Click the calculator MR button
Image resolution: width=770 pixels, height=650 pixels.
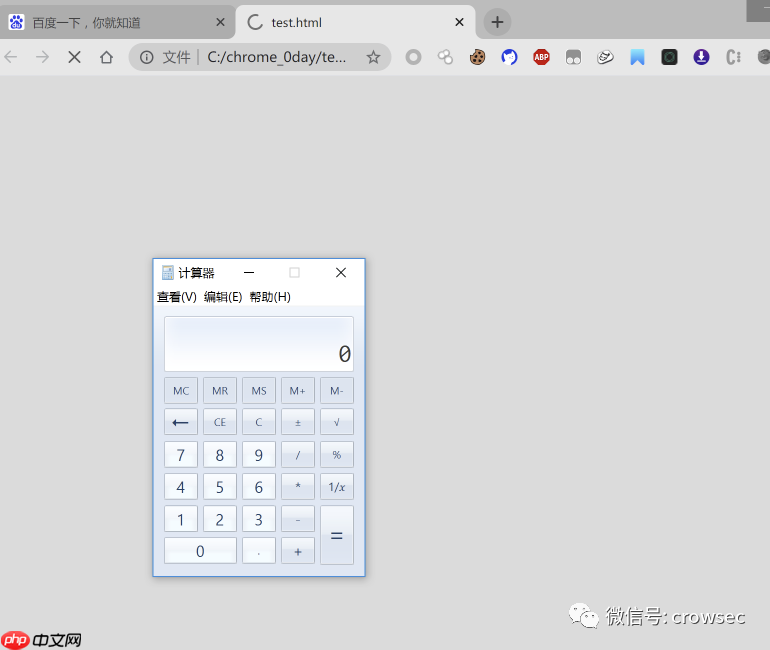[x=220, y=391]
